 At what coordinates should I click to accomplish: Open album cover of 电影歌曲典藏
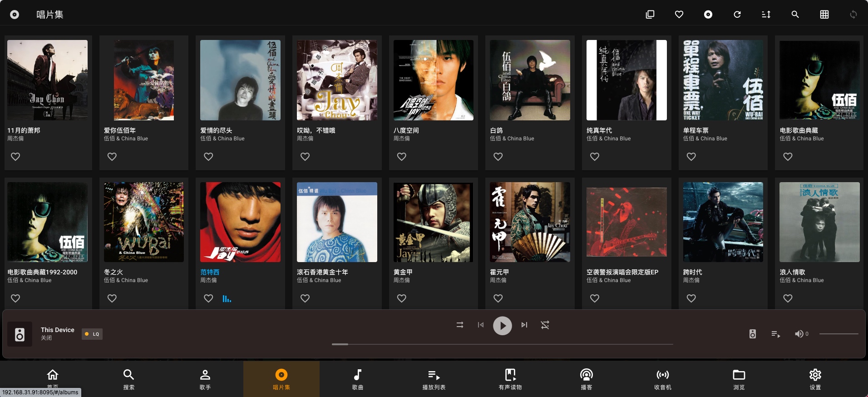(x=819, y=80)
